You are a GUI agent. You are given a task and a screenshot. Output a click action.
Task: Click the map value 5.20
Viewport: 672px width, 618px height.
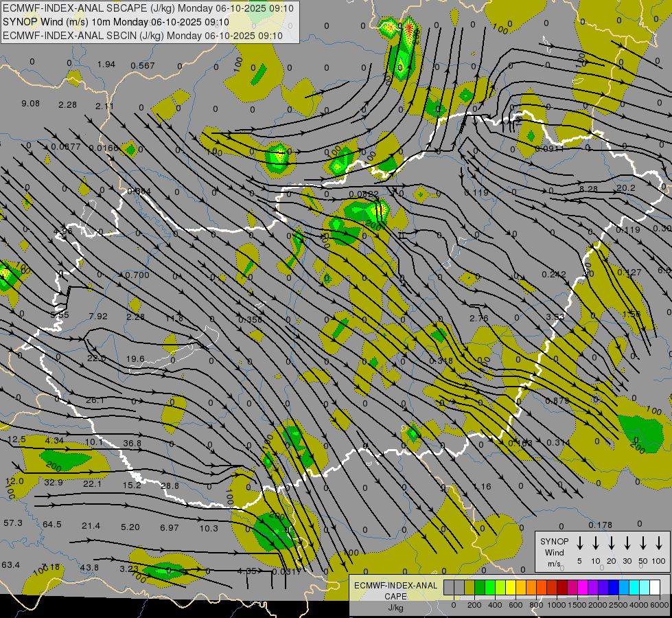(x=130, y=527)
